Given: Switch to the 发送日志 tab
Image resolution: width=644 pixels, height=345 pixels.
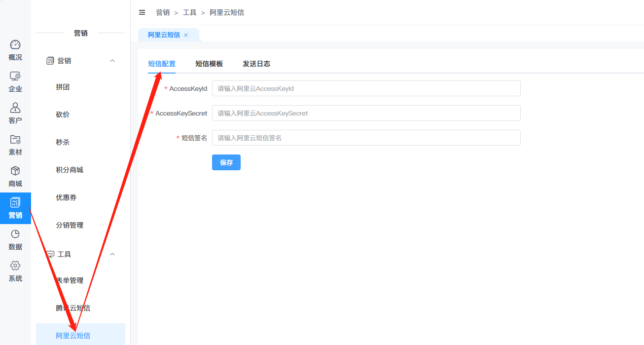Looking at the screenshot, I should tap(256, 64).
